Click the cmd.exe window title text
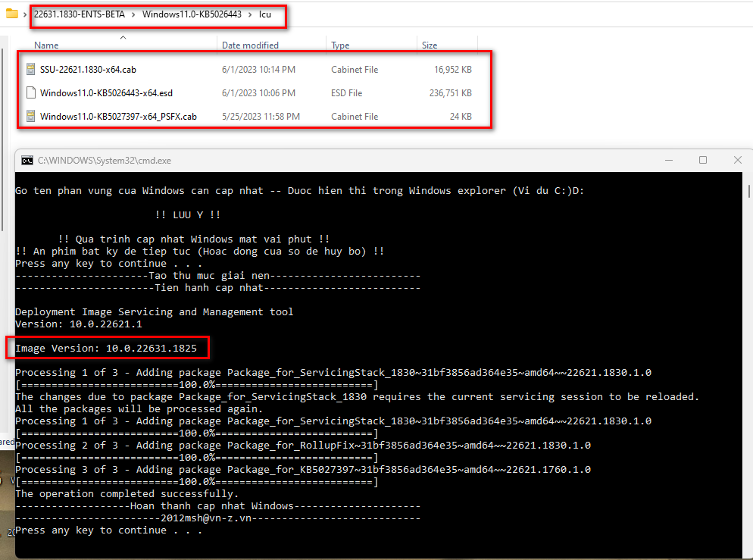This screenshot has height=560, width=753. click(105, 161)
